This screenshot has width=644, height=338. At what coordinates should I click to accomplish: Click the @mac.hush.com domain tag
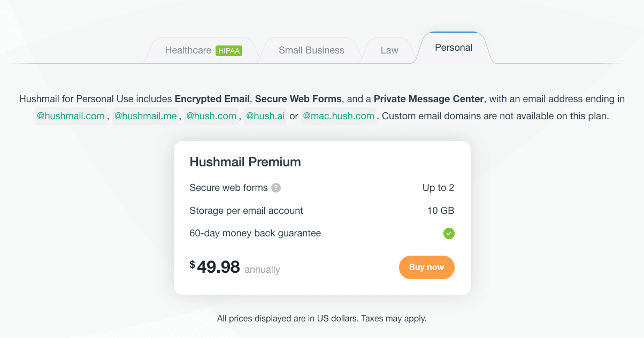pyautogui.click(x=339, y=116)
